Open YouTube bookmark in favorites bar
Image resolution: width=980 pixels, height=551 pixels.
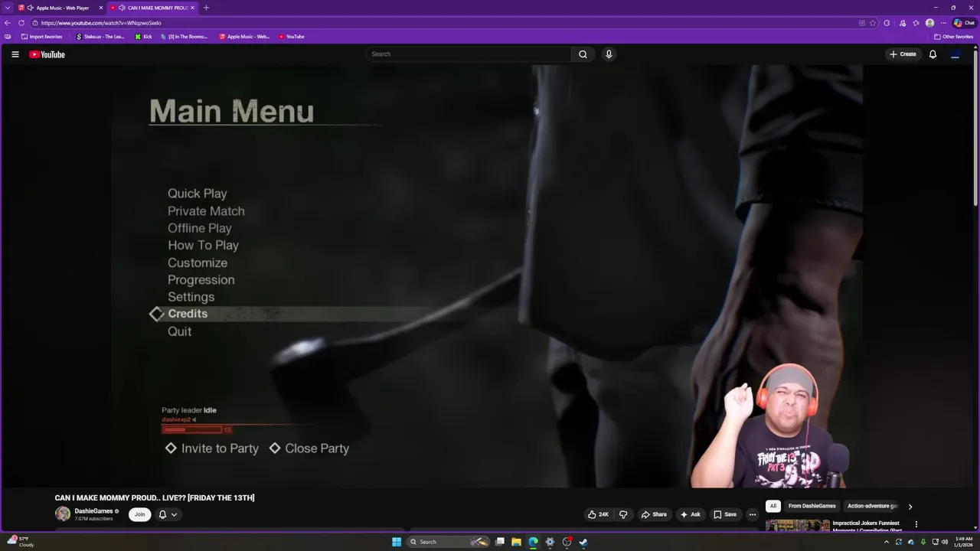(x=292, y=37)
